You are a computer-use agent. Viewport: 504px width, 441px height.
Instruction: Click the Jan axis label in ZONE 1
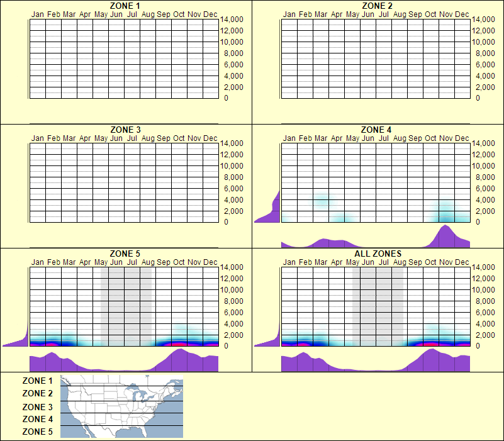37,14
